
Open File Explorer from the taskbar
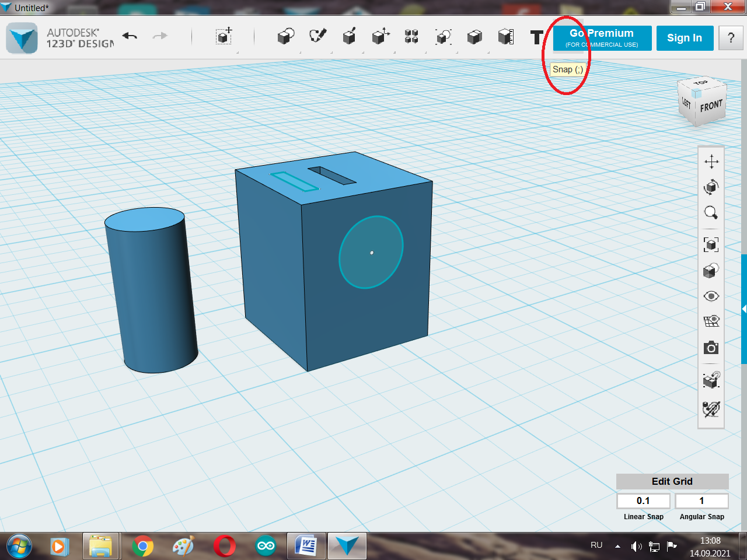pos(100,547)
